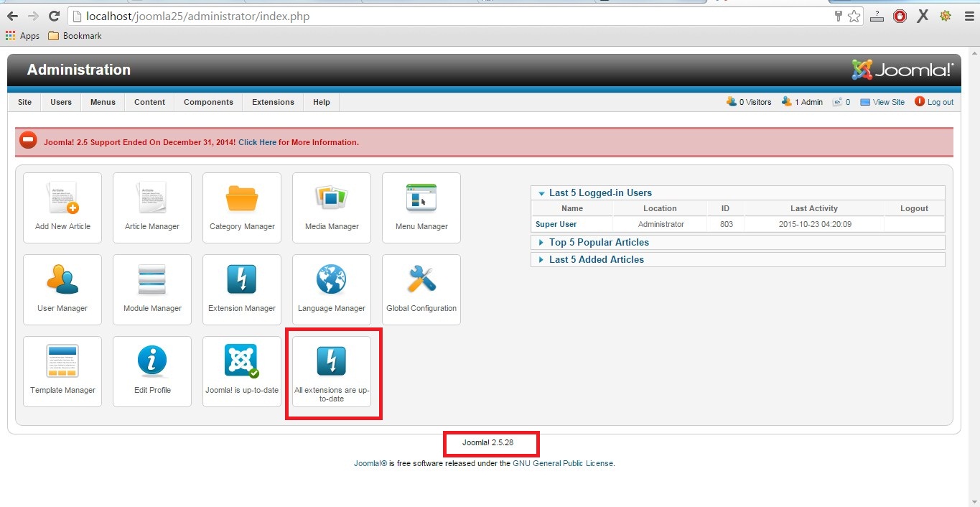Open the Extensions menu
980x507 pixels.
point(273,102)
